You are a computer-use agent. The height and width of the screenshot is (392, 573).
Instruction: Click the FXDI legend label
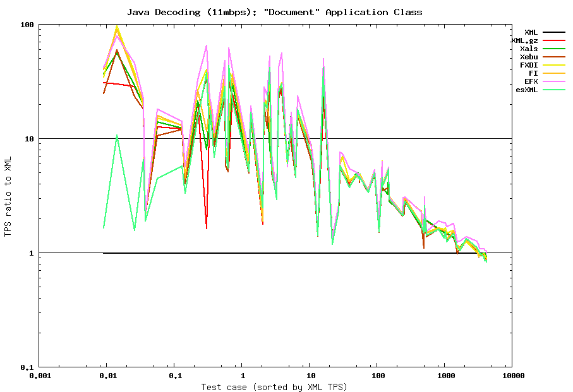[529, 65]
